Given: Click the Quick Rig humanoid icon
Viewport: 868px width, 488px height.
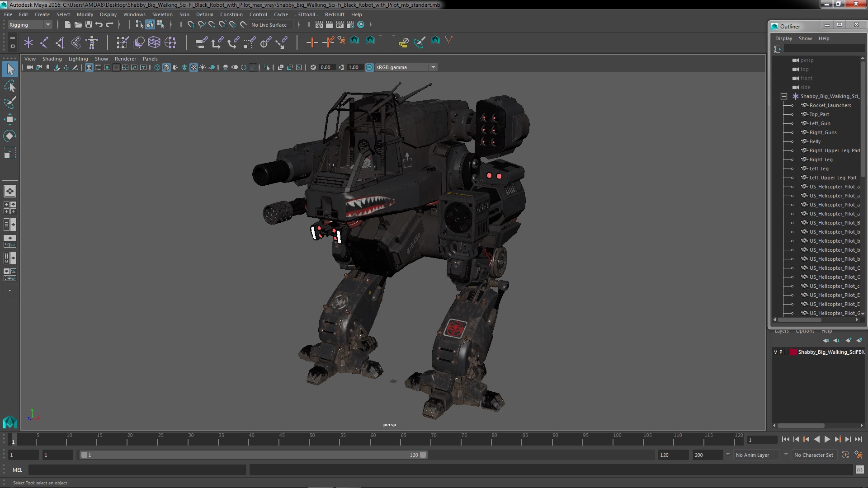Looking at the screenshot, I should pyautogui.click(x=92, y=42).
